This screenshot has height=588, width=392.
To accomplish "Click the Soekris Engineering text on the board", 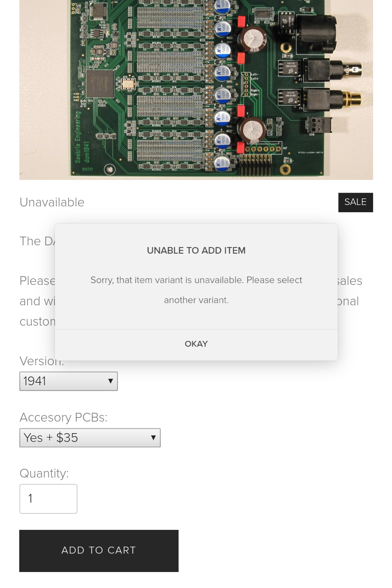I will coord(78,137).
